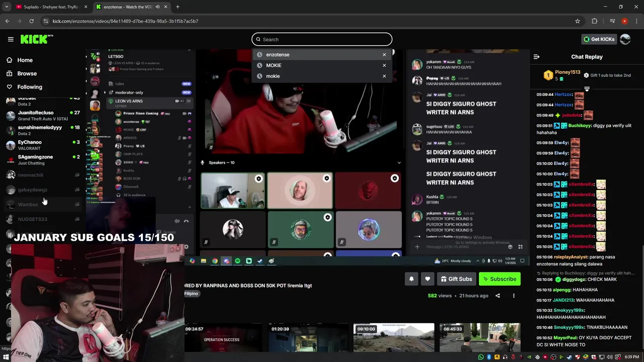Open the 01:20:39 video thumbnail

tap(307, 338)
